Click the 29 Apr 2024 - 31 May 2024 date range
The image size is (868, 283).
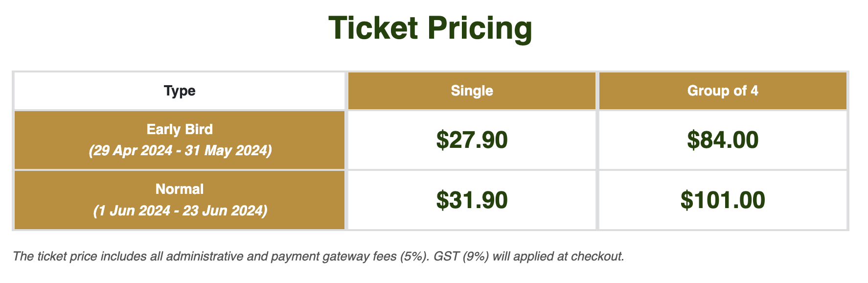(x=180, y=150)
